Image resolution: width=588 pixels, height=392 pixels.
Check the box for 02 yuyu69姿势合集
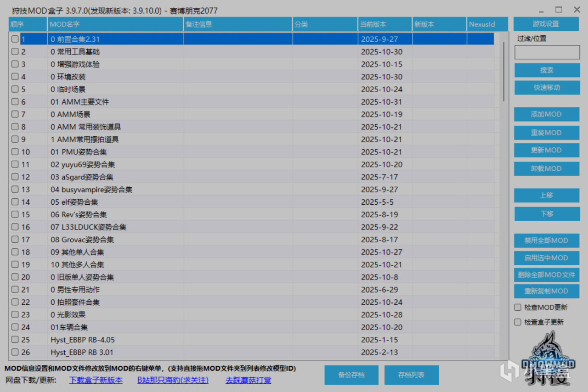15,164
